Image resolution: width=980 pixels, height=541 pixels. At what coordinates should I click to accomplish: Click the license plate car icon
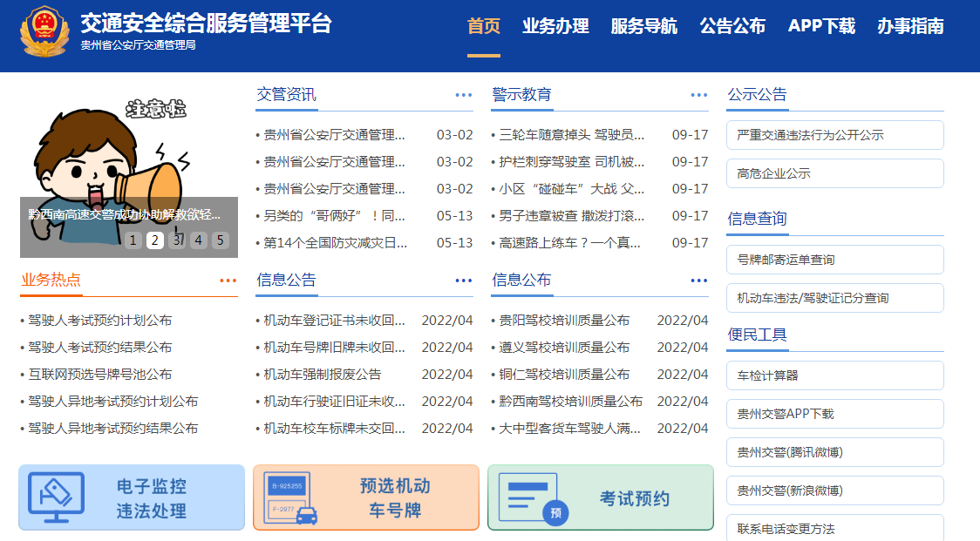291,497
